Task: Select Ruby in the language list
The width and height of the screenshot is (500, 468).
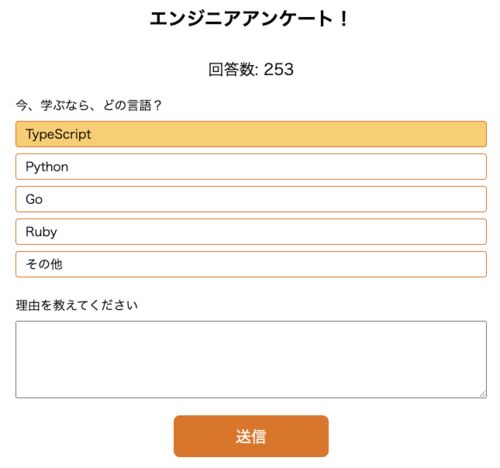Action: click(251, 232)
